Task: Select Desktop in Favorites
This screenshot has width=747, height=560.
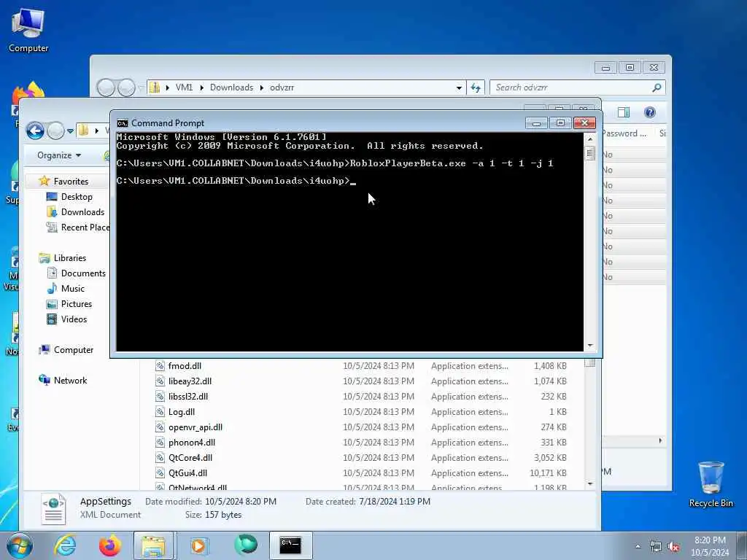Action: tap(76, 197)
